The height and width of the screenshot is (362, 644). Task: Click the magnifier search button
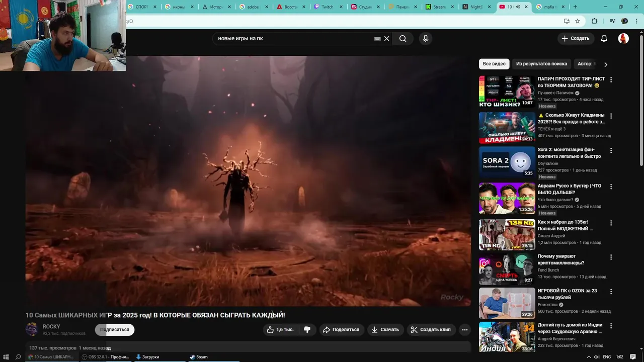click(403, 39)
